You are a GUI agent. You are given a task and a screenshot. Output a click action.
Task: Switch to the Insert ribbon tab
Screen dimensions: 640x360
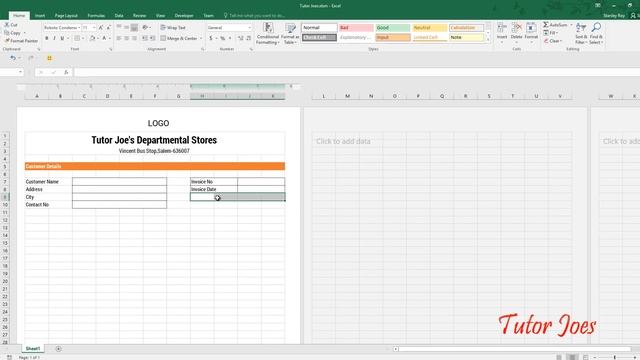tap(40, 16)
